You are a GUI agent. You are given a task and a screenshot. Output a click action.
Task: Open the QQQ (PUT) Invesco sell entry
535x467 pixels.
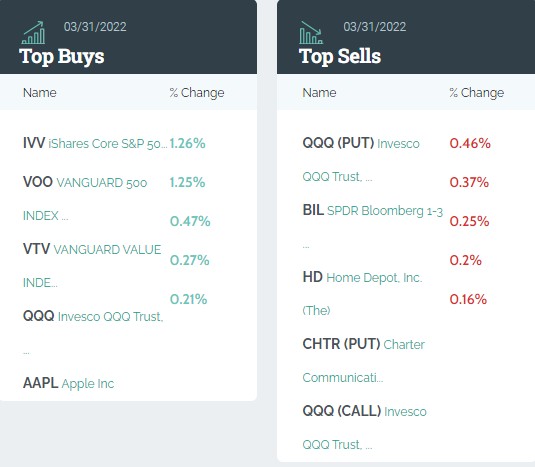click(x=361, y=160)
